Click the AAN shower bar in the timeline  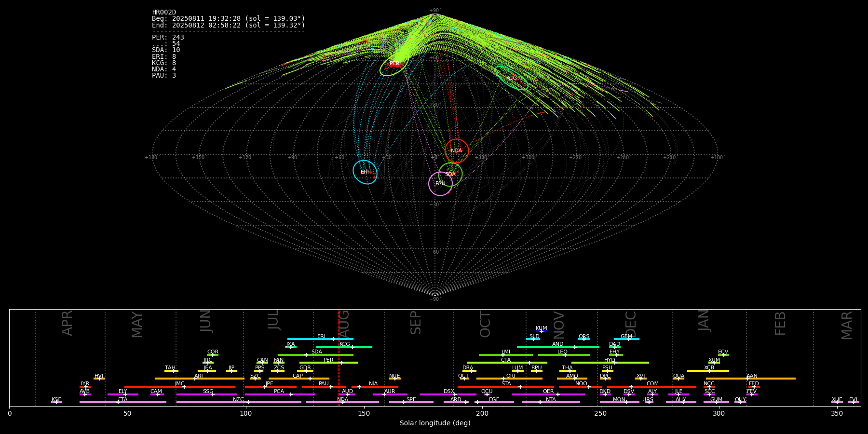tap(751, 379)
